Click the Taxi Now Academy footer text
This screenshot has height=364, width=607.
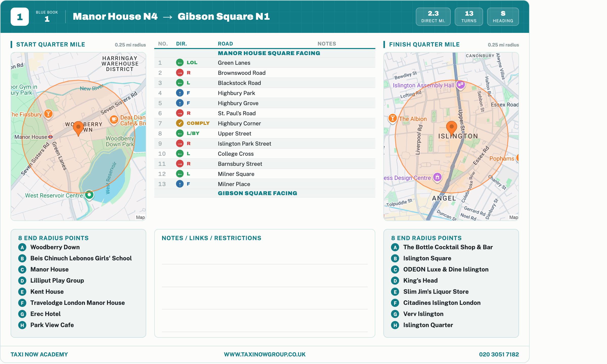(x=39, y=354)
